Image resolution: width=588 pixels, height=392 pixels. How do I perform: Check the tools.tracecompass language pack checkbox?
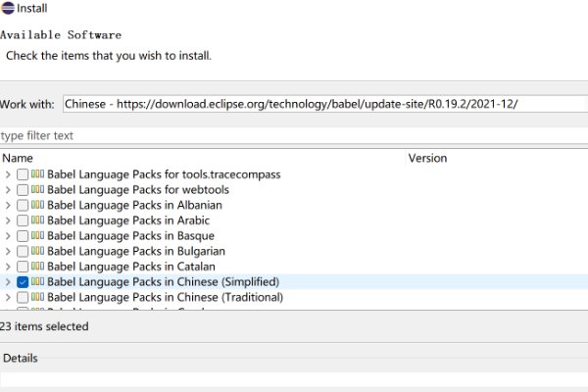(23, 174)
